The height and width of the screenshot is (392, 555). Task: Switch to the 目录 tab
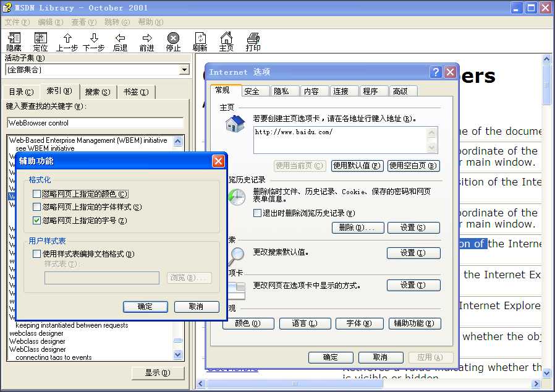pyautogui.click(x=21, y=92)
